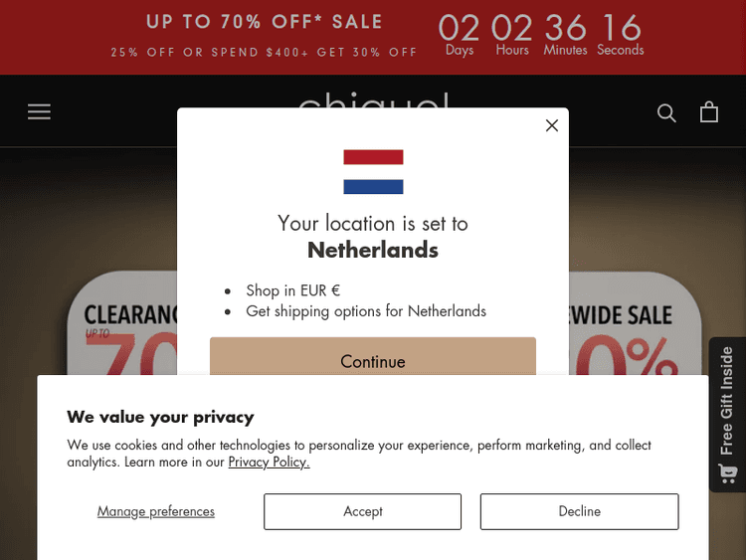Click the Netherlands flag image
This screenshot has height=560, width=746.
(x=373, y=171)
